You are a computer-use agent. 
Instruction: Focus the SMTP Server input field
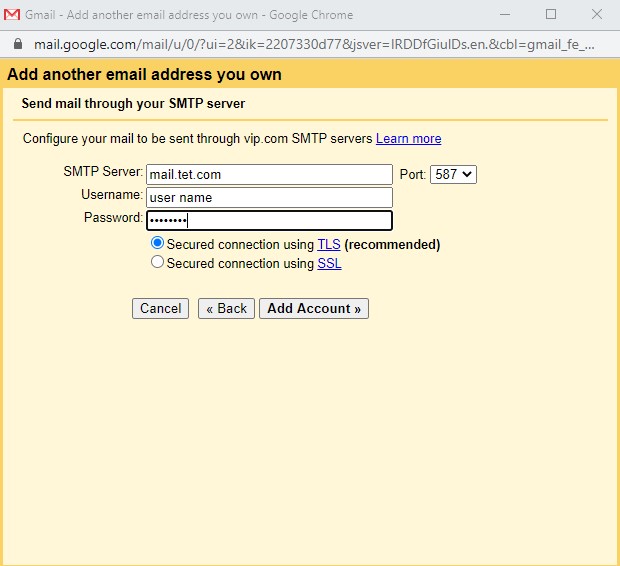click(x=269, y=174)
